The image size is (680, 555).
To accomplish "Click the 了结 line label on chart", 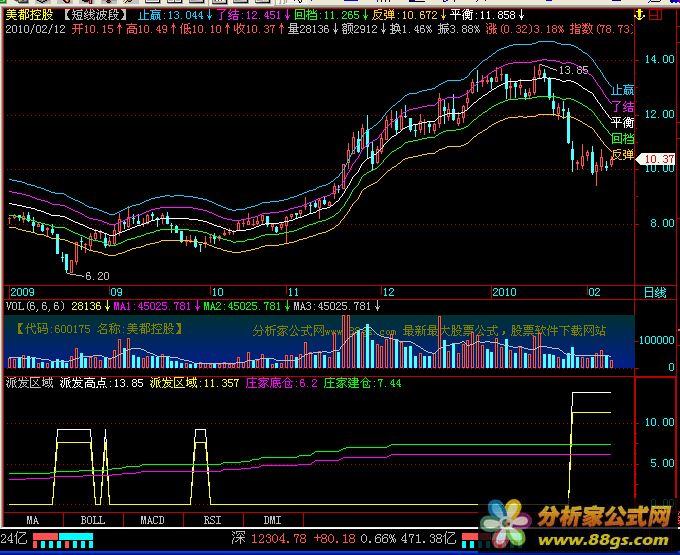I will [622, 106].
